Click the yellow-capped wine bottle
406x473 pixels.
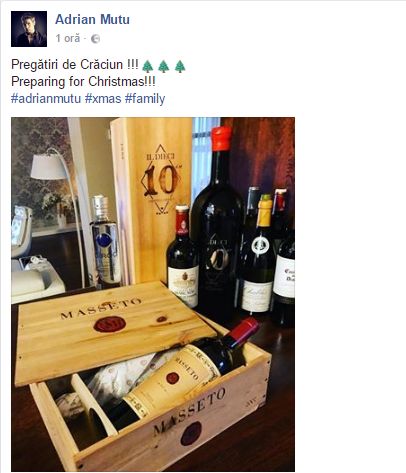click(x=257, y=255)
